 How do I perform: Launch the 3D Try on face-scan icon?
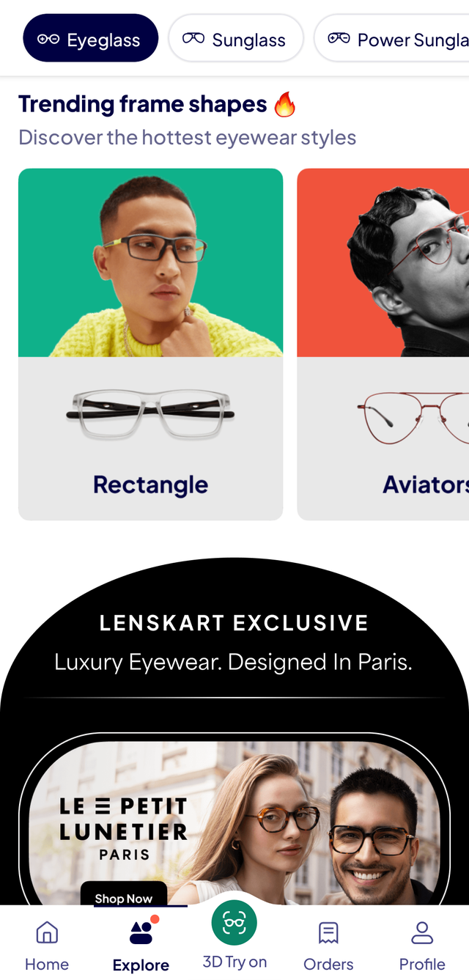[234, 923]
